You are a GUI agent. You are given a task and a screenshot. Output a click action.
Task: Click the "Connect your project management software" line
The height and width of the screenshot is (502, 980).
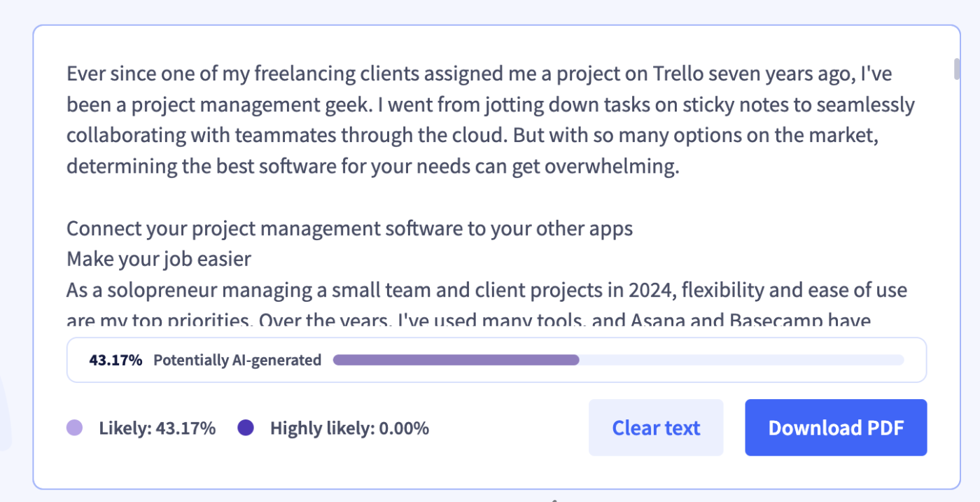(349, 229)
